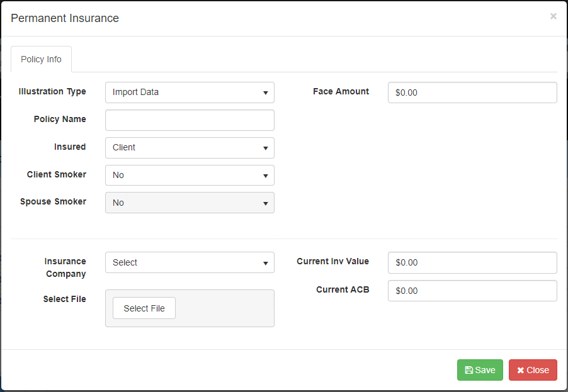
Task: Switch to the Policy Info tab
Action: pos(41,59)
